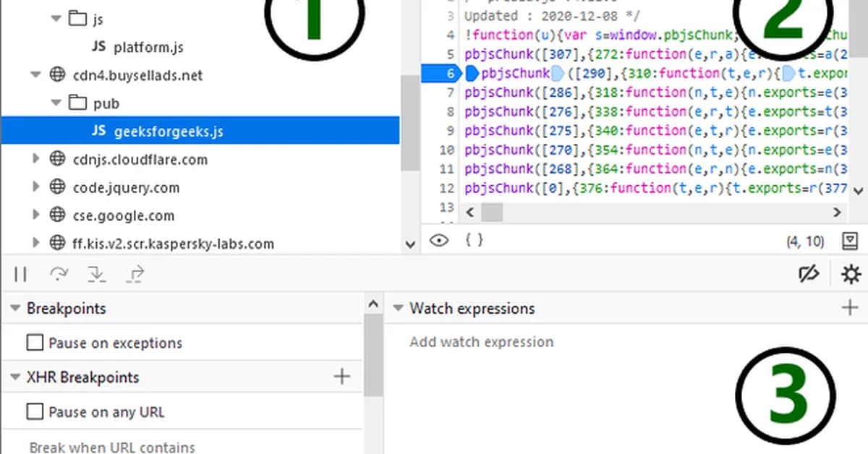
Task: Click the Add watch expression field
Action: (481, 341)
